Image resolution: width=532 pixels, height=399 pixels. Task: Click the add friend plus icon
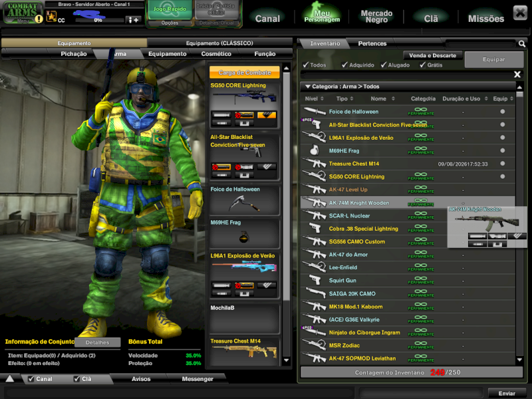(134, 20)
